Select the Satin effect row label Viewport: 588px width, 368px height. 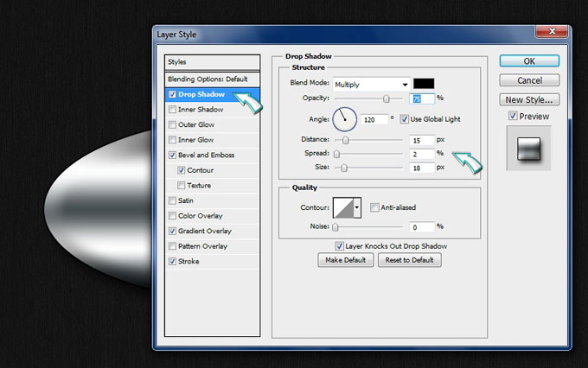click(x=186, y=200)
